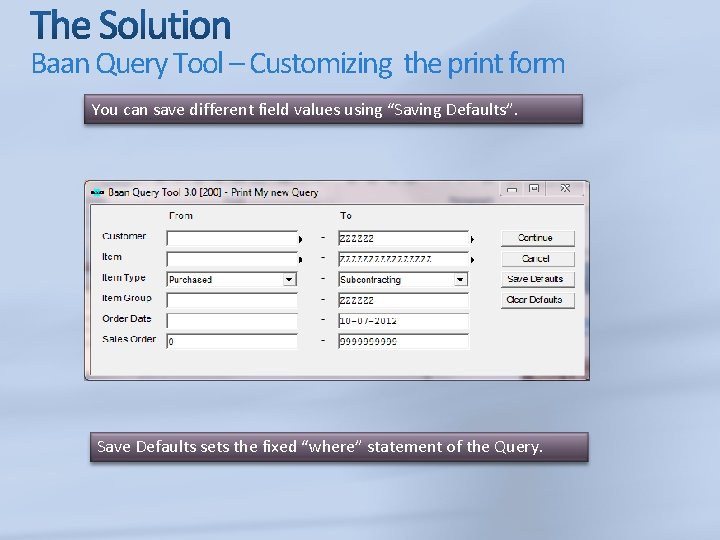Click the Customer From input field

(232, 238)
